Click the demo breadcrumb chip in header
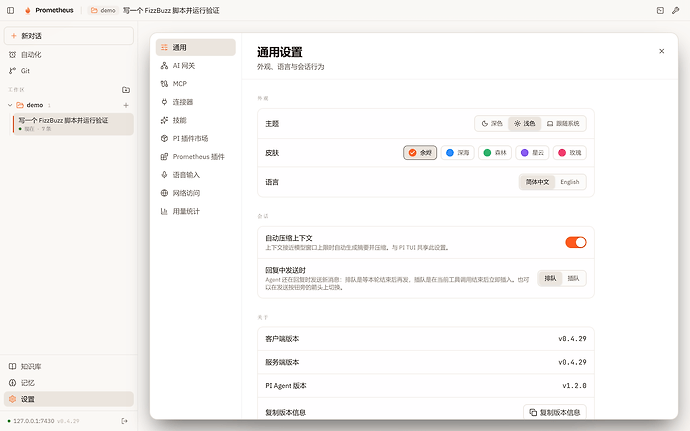Viewport: 690px width, 431px height. pos(103,10)
